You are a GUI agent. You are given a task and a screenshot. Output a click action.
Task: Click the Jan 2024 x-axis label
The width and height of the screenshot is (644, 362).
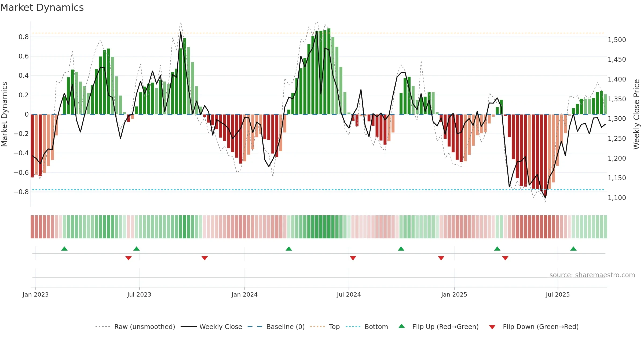(245, 294)
